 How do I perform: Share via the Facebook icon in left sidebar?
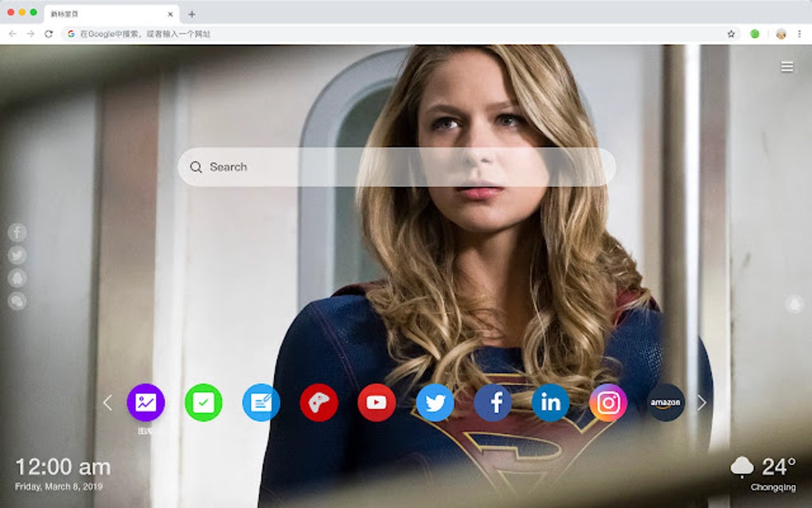pyautogui.click(x=17, y=233)
